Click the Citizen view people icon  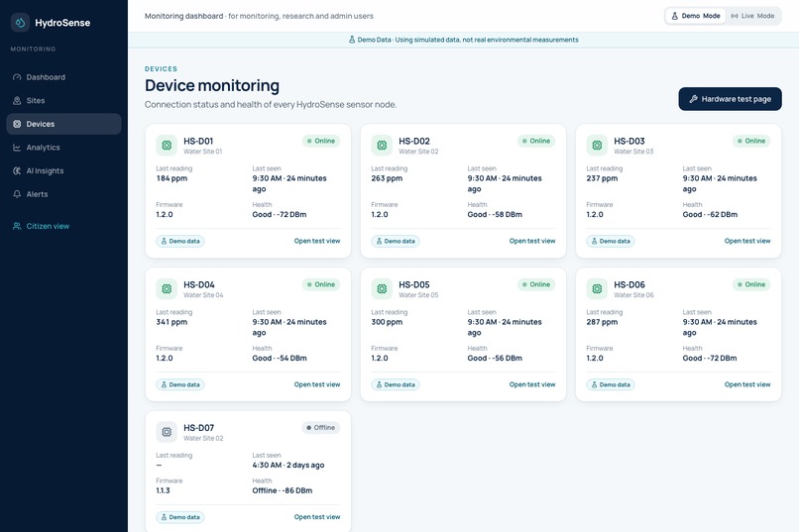[x=17, y=226]
